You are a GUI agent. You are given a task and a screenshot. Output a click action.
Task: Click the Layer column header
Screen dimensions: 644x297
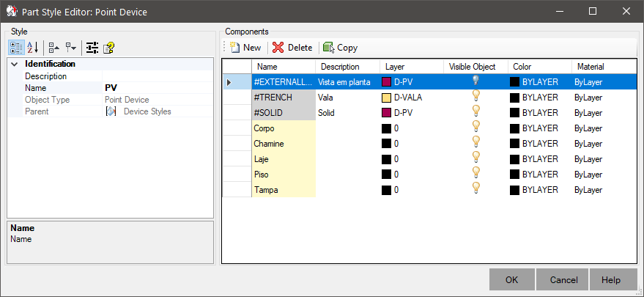tap(412, 67)
